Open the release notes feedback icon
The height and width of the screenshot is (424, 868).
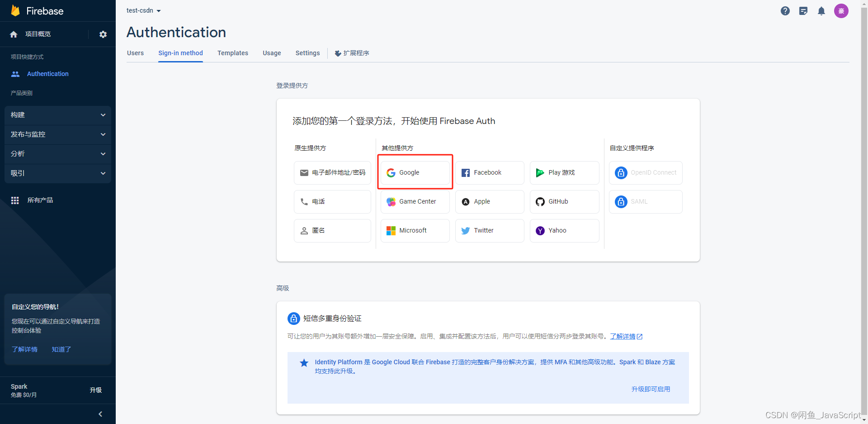pos(803,11)
